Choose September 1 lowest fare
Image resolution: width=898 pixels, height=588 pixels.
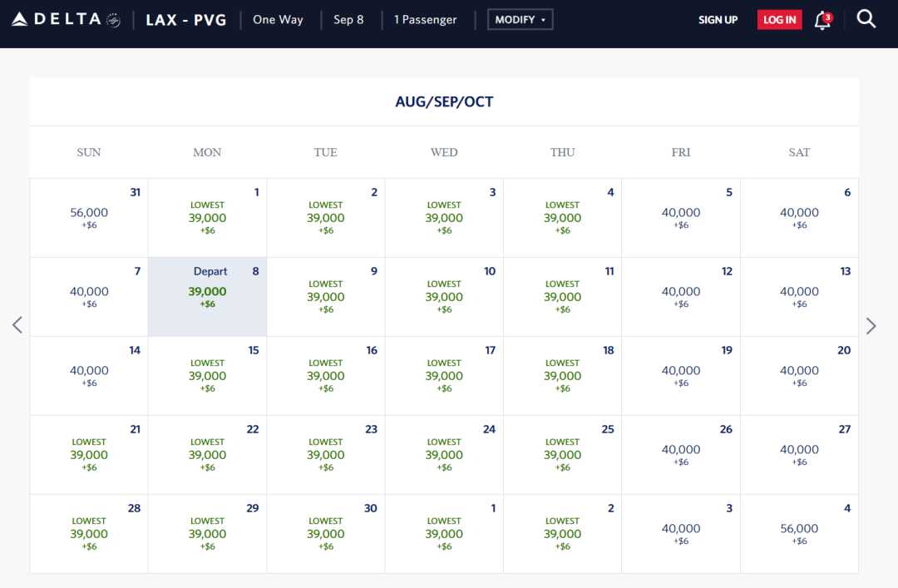pos(207,218)
